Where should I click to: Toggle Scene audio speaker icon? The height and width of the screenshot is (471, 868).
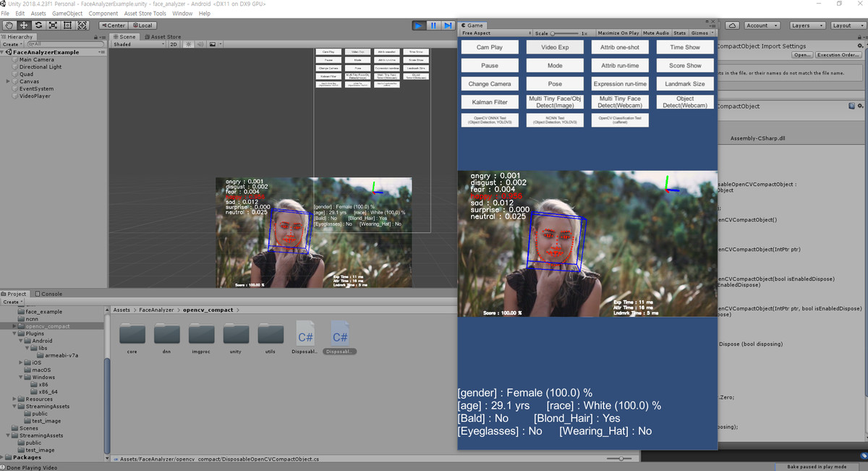(x=200, y=44)
